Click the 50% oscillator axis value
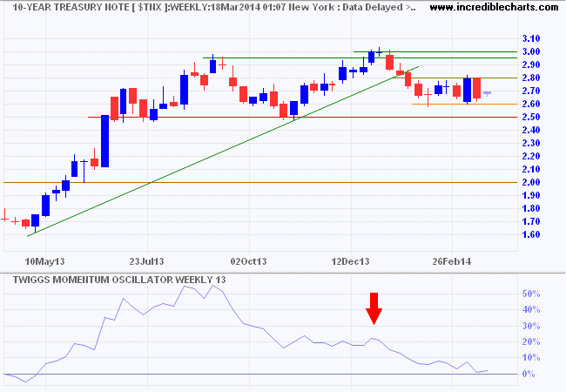This screenshot has height=392, width=566. (531, 294)
